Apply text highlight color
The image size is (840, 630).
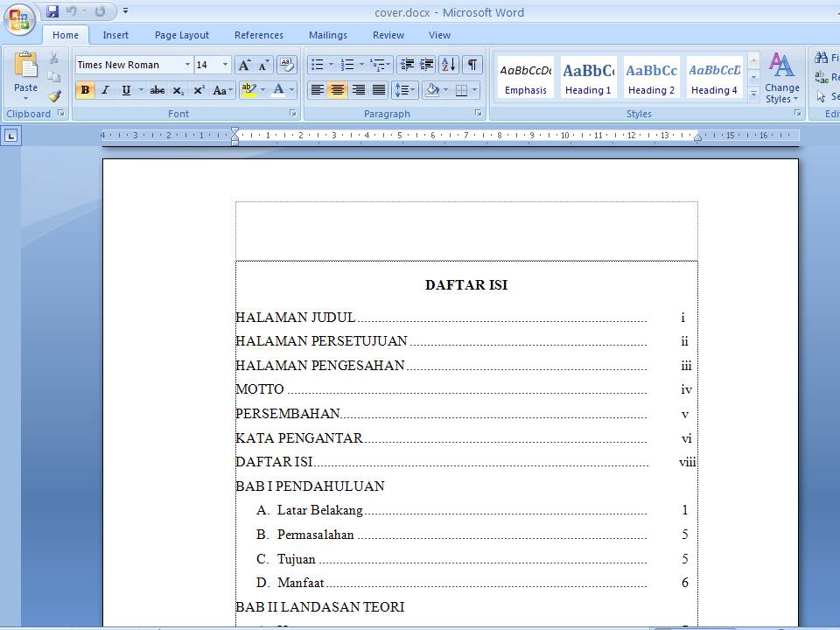coord(248,90)
